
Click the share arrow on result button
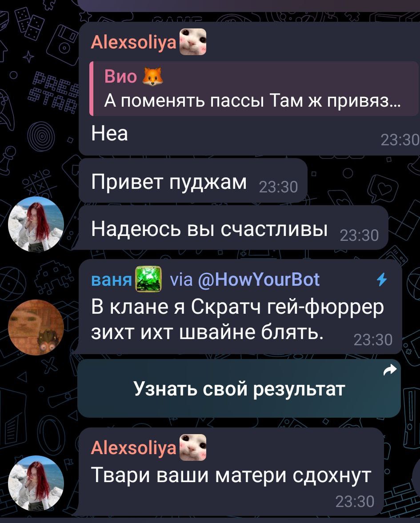pyautogui.click(x=390, y=370)
